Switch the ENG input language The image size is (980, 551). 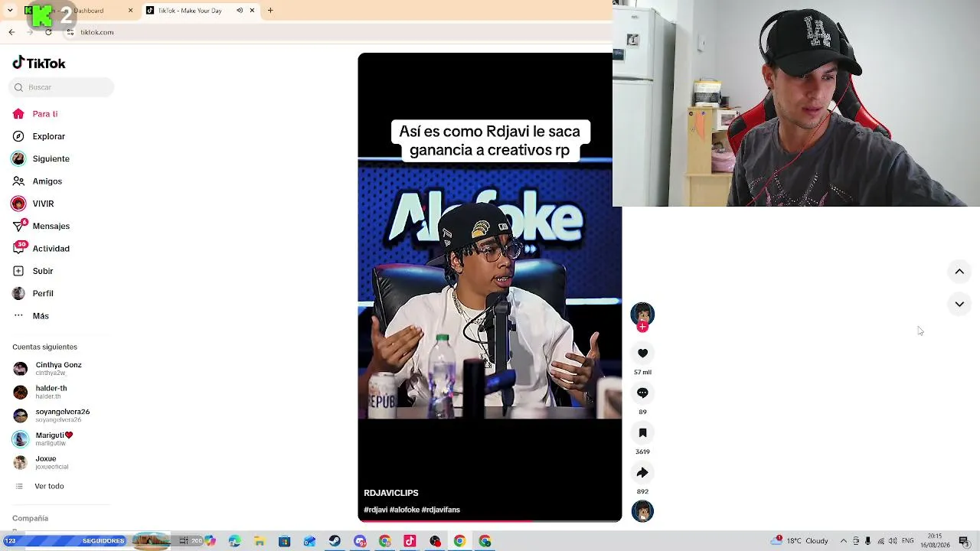click(908, 541)
